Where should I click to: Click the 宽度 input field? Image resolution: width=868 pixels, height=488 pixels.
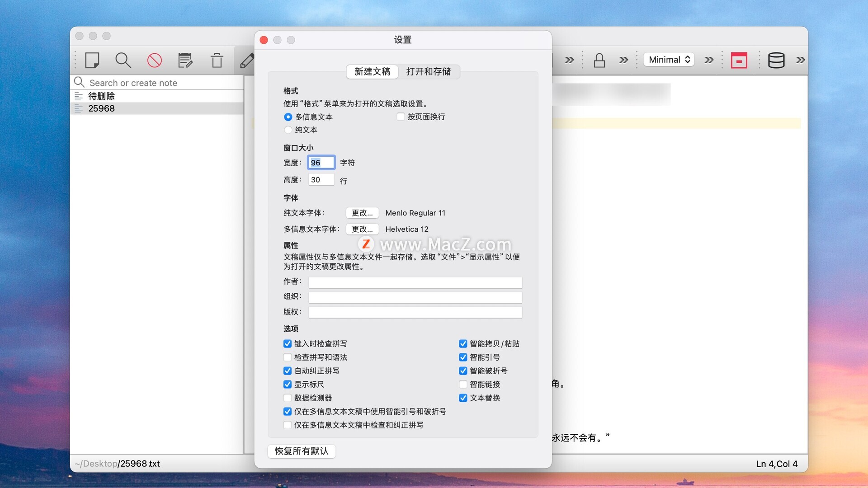click(x=321, y=163)
